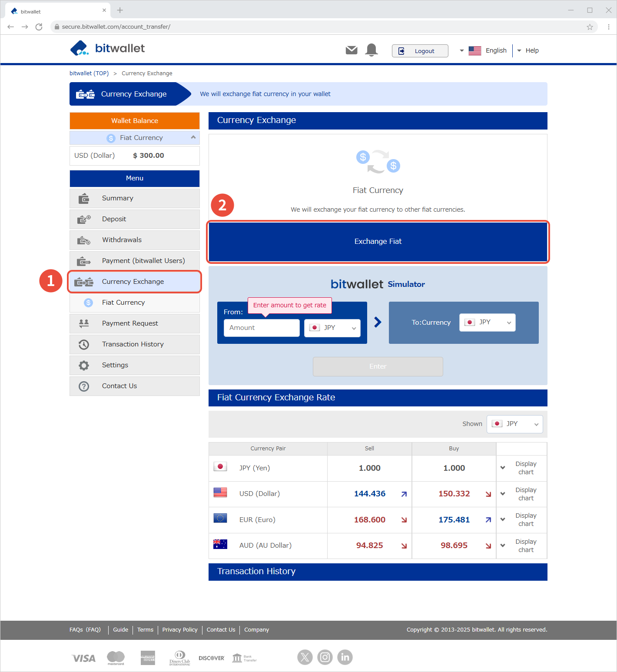Bookmark page with star icon
617x672 pixels.
(590, 27)
